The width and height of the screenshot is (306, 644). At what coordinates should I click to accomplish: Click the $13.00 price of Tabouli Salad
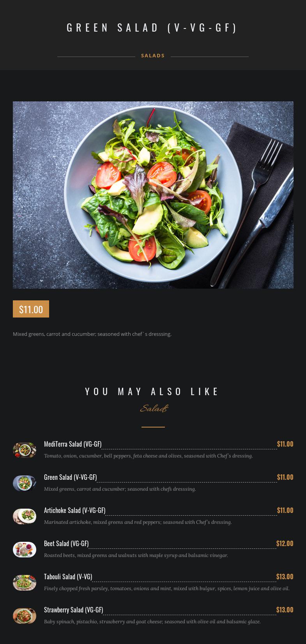click(285, 577)
